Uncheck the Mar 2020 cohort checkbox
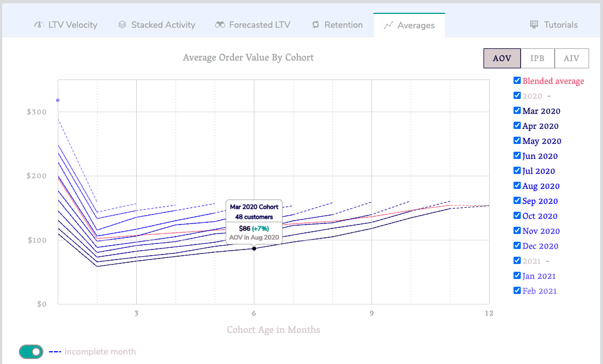603x364 pixels. coord(517,111)
